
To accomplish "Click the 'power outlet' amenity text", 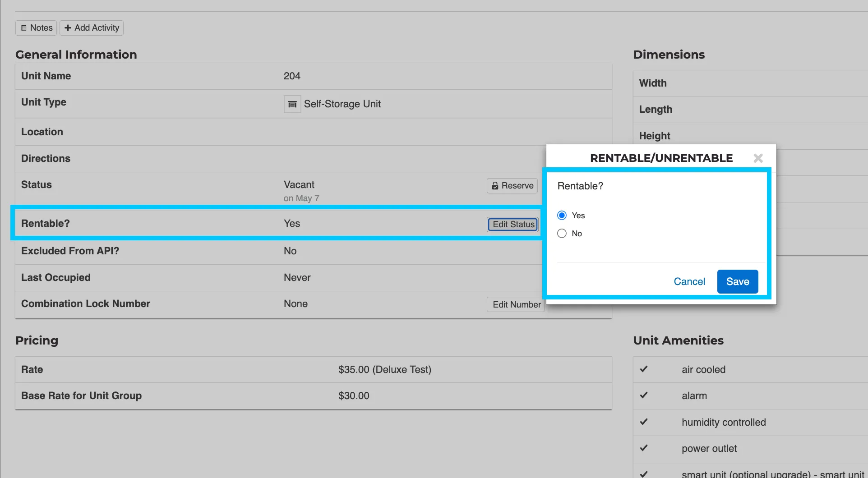I will (709, 449).
